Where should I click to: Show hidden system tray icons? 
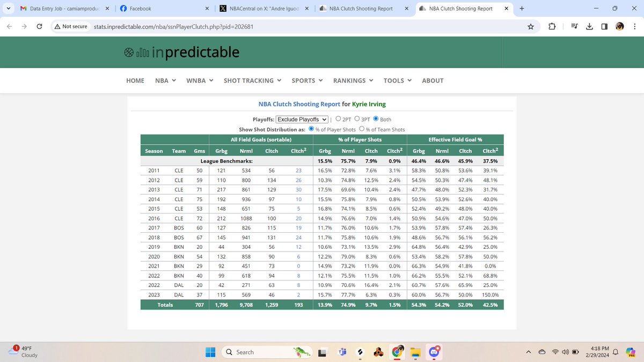click(x=529, y=352)
